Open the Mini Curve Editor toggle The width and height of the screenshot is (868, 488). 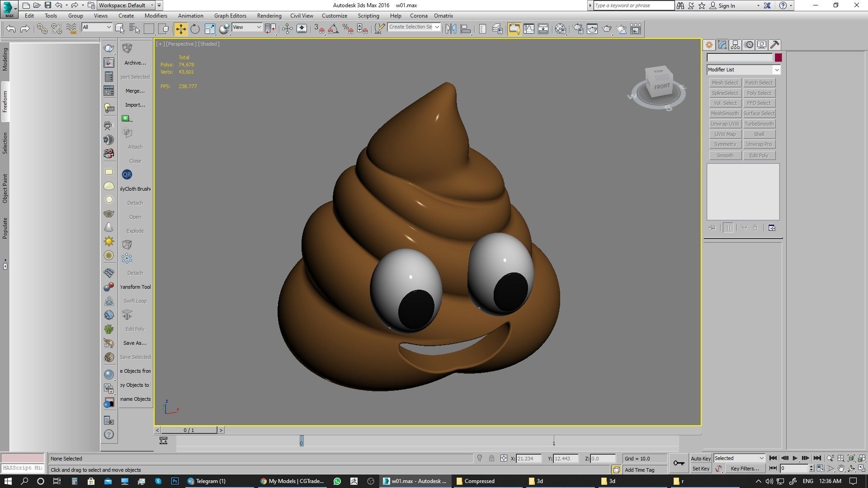[163, 441]
